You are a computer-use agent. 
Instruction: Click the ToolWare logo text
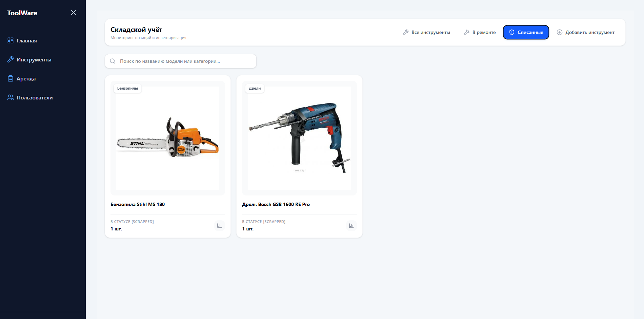(22, 13)
